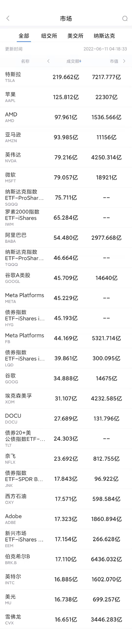
Task: Open the 纳斯达克 tab
Action: [104, 36]
